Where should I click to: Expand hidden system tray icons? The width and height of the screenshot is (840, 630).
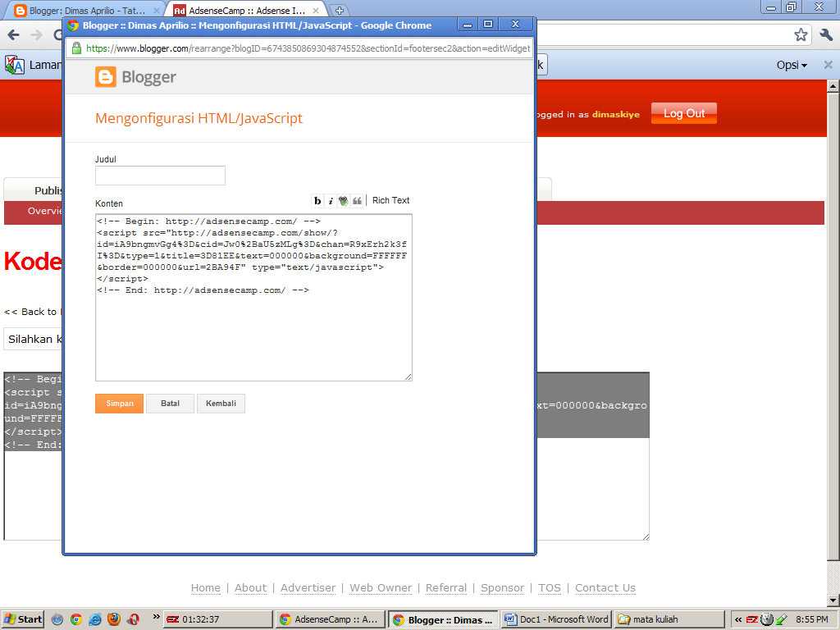click(738, 619)
